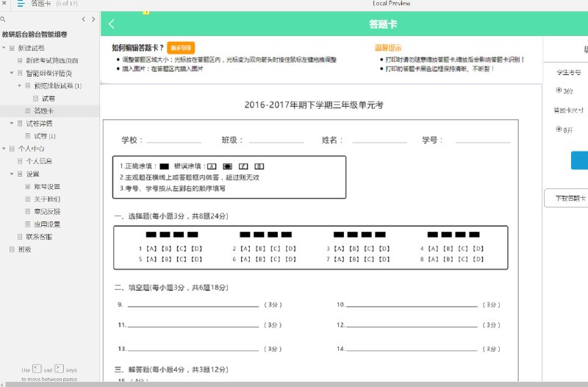Image resolution: width=588 pixels, height=387 pixels.
Task: Click section heading 二、填空题
Action: (x=171, y=288)
